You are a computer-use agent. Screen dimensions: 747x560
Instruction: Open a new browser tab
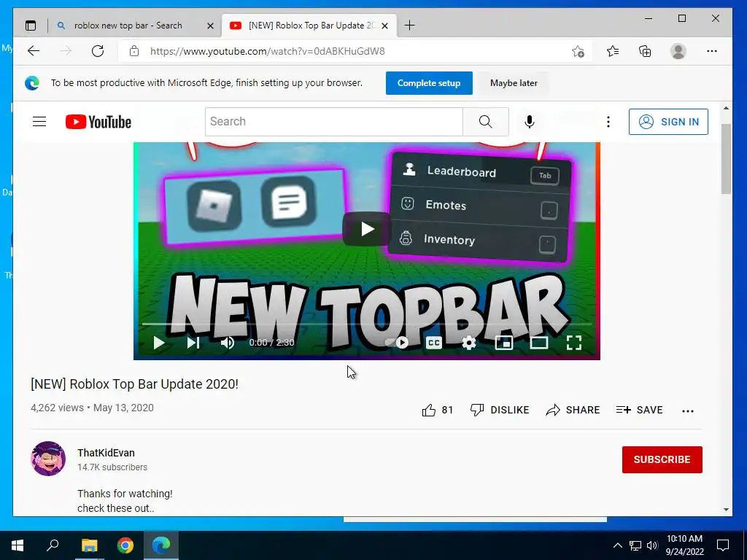409,26
